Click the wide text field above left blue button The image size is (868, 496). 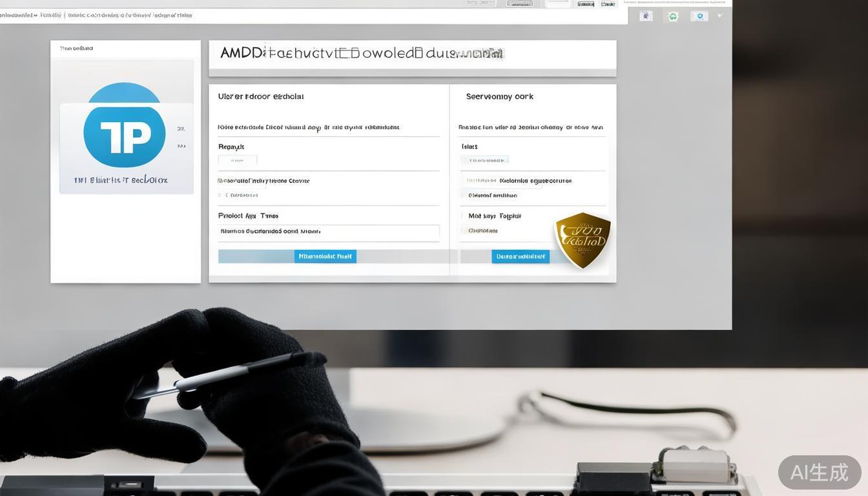pos(329,231)
